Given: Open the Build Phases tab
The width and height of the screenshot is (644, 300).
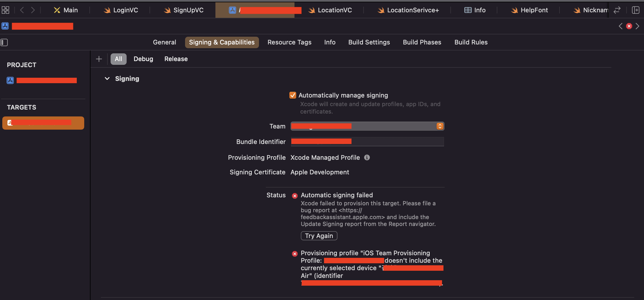Looking at the screenshot, I should point(422,42).
